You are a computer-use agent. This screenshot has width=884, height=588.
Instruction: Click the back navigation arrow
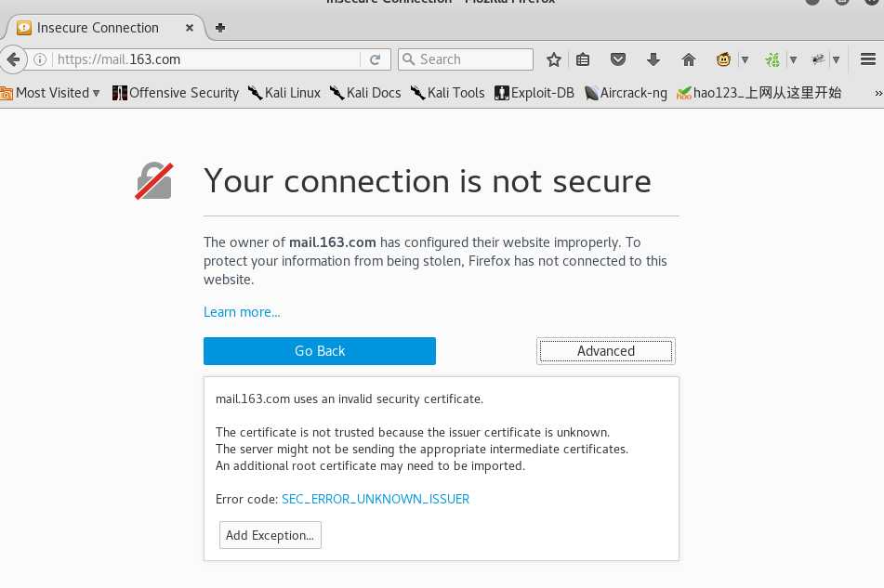[13, 59]
